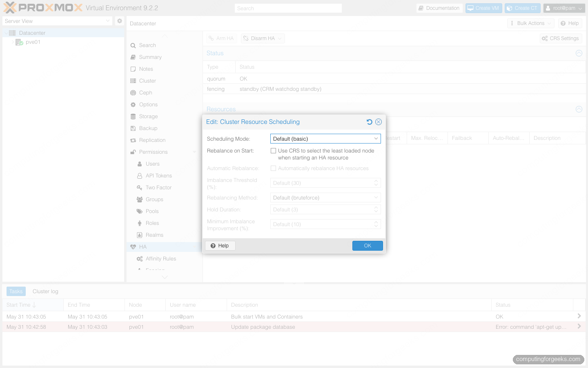Screen dimensions: 588x368
Task: Click the gear icon beside Server View
Action: (119, 21)
